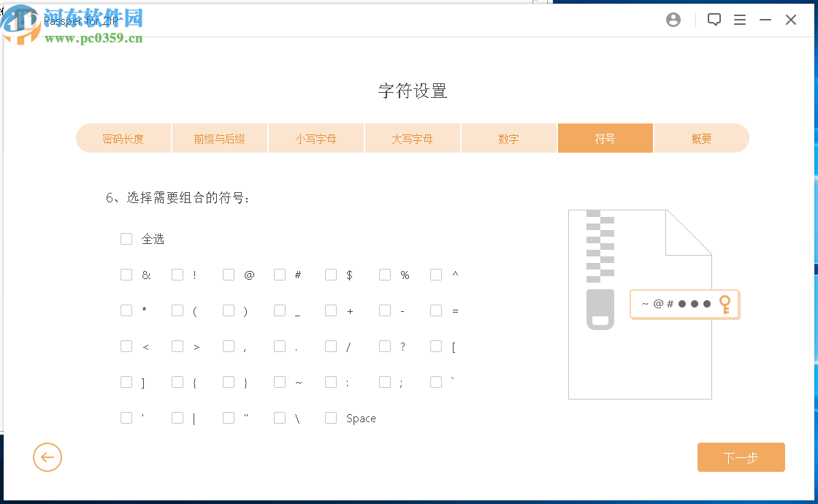The image size is (818, 504).
Task: Enable the @ symbol checkbox
Action: [228, 274]
